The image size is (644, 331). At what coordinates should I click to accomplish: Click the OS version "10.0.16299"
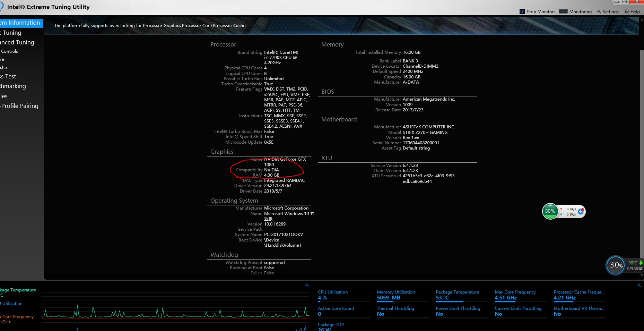(x=275, y=224)
